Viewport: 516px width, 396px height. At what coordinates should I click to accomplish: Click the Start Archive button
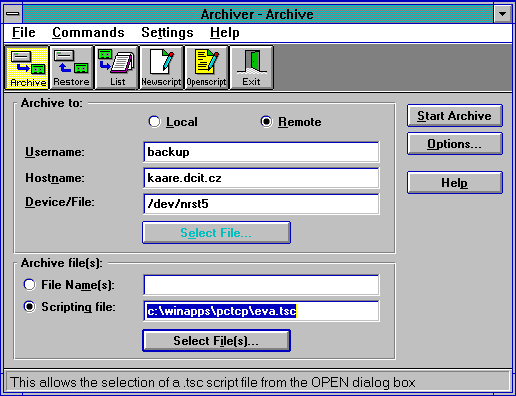(455, 116)
